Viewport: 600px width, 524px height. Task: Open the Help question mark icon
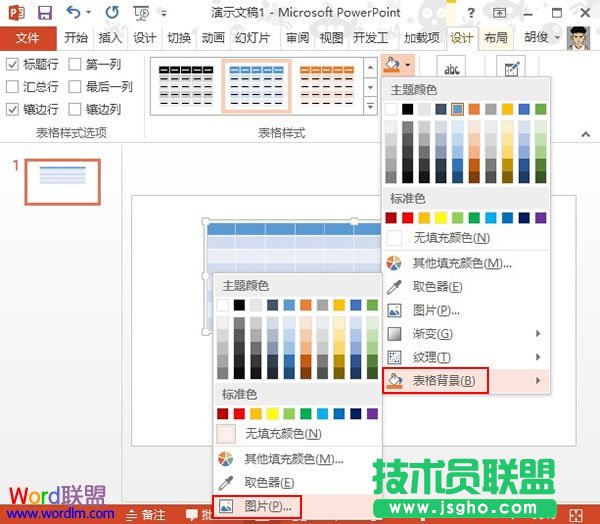(x=471, y=13)
